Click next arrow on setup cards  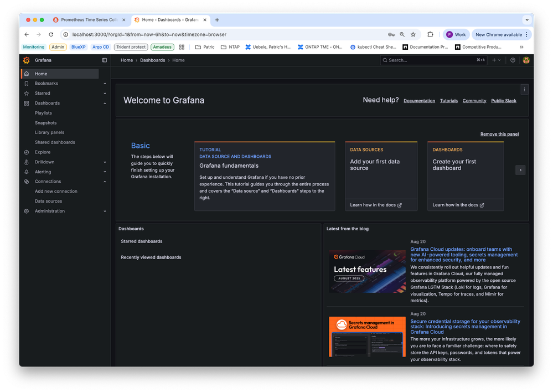(x=520, y=170)
